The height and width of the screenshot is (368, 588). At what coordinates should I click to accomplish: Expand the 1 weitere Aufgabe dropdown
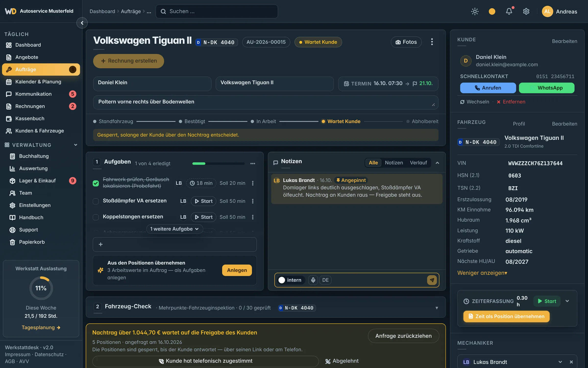click(174, 229)
